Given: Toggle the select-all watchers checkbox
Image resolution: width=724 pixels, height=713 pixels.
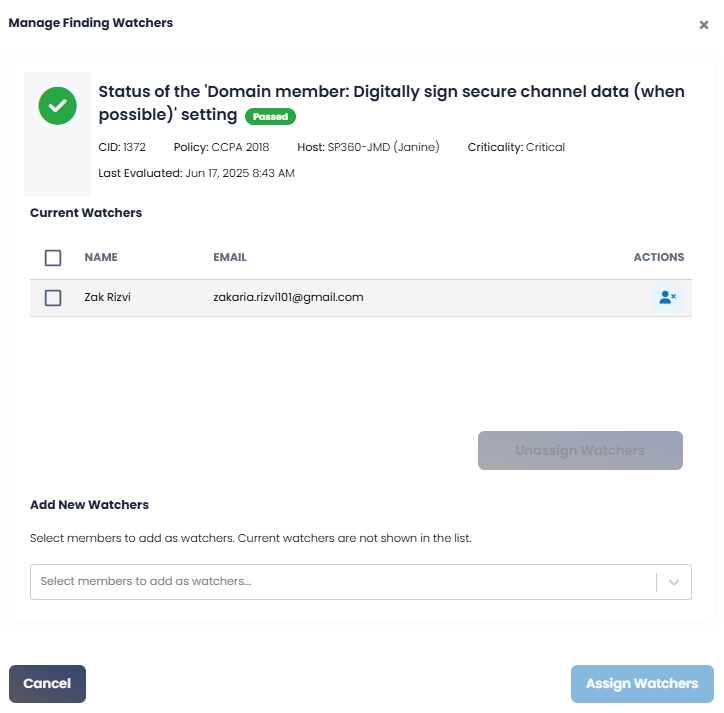Looking at the screenshot, I should 53,258.
